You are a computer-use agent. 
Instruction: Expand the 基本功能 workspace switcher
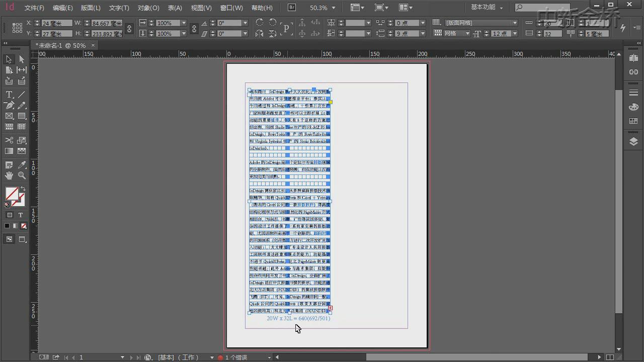click(487, 8)
